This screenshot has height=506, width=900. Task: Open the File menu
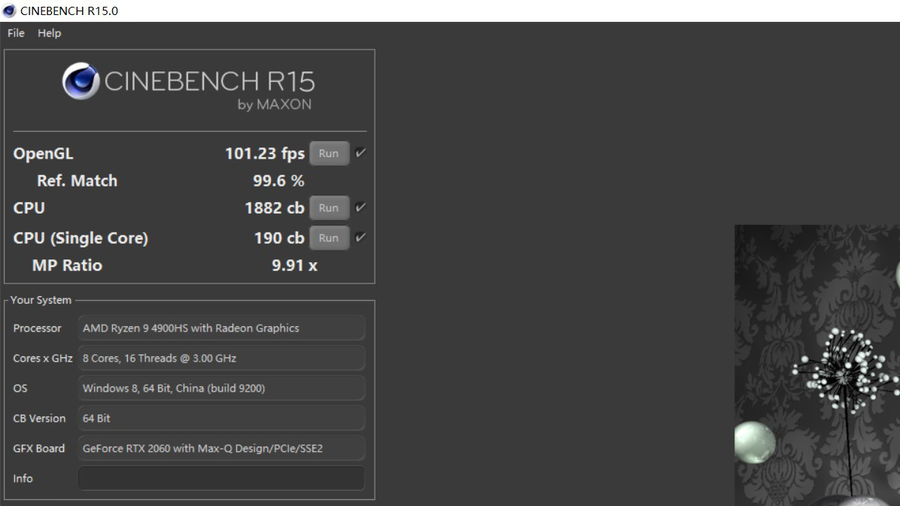[16, 33]
